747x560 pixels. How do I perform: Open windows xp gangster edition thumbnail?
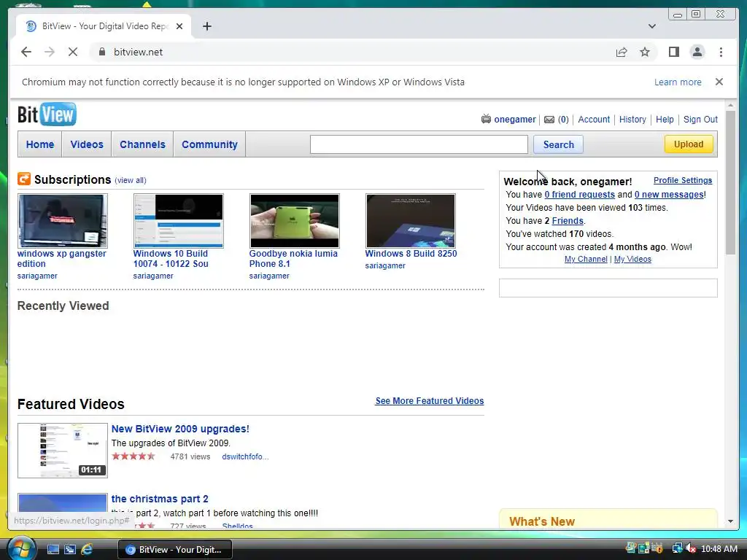click(x=63, y=221)
